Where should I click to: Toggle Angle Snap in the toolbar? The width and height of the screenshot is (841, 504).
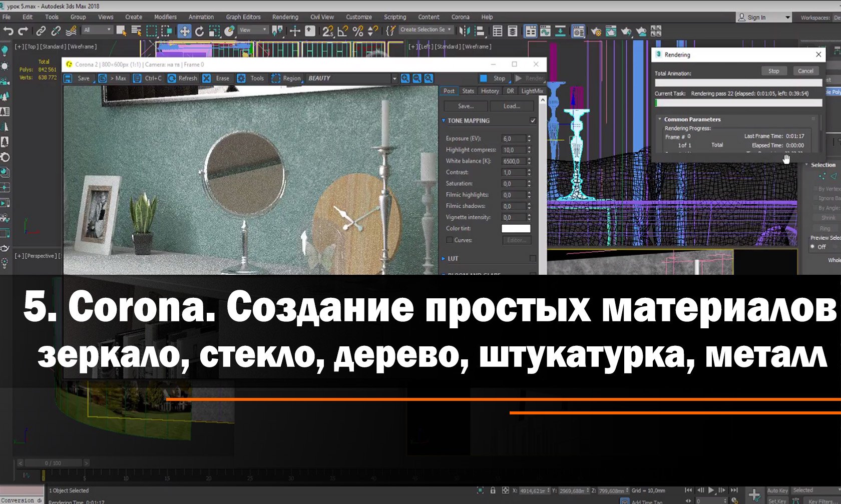(x=342, y=31)
